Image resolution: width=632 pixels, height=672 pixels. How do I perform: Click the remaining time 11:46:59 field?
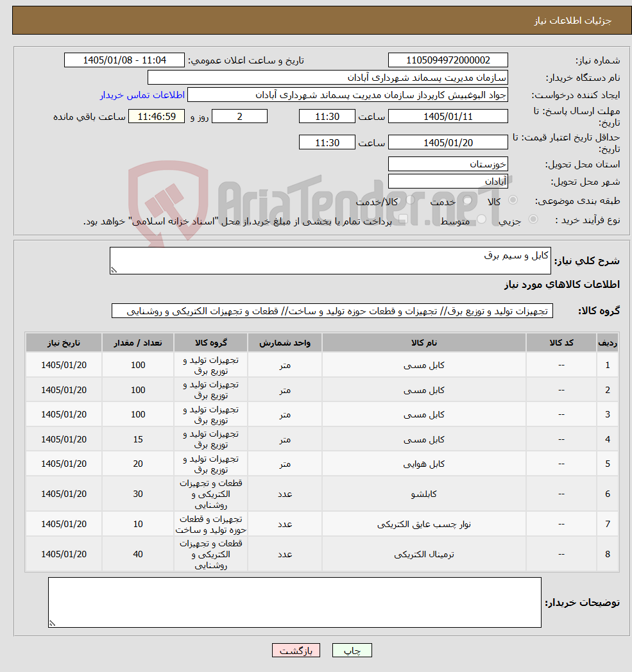pos(157,117)
